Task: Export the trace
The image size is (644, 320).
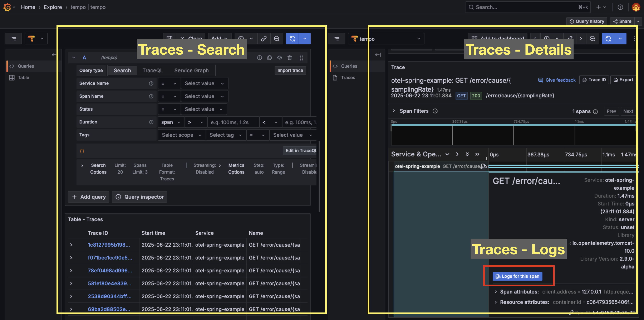Action: point(623,80)
